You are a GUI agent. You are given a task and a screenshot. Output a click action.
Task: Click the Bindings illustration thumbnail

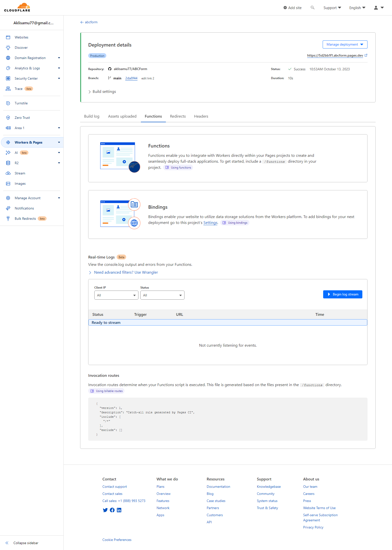click(x=120, y=214)
